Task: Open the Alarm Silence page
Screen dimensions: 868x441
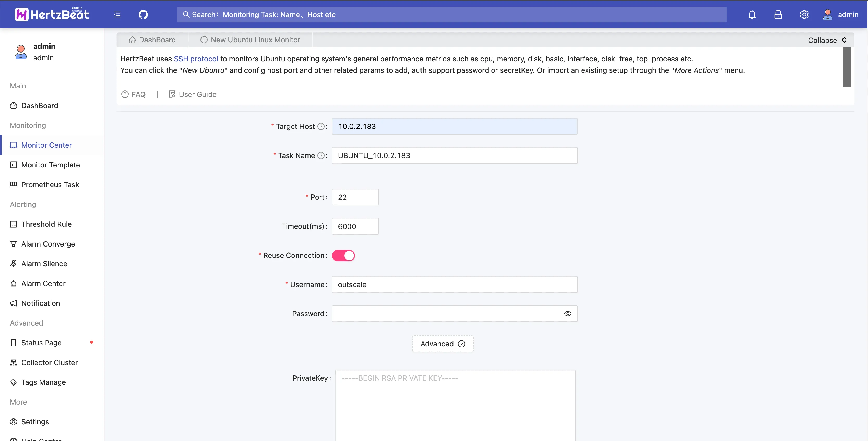Action: 44,264
